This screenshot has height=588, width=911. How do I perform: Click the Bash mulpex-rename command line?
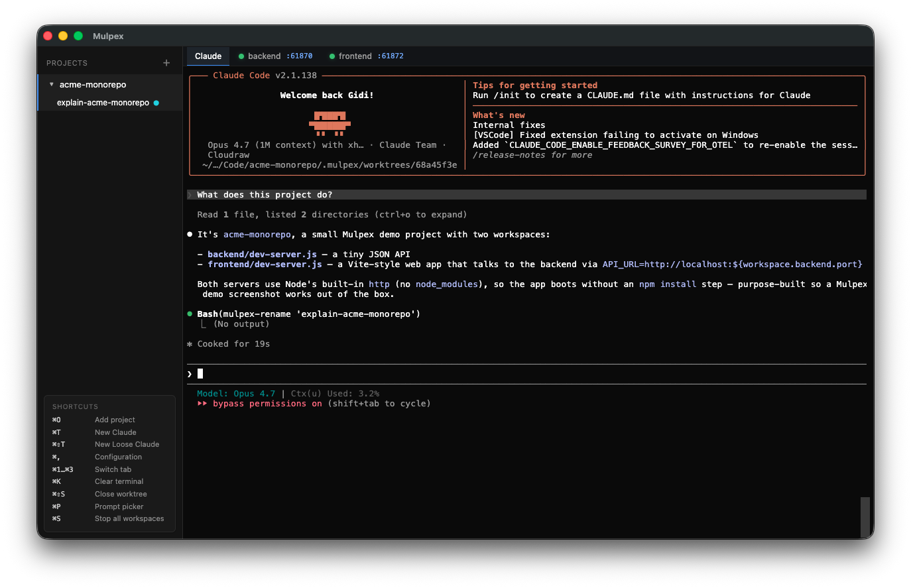308,314
